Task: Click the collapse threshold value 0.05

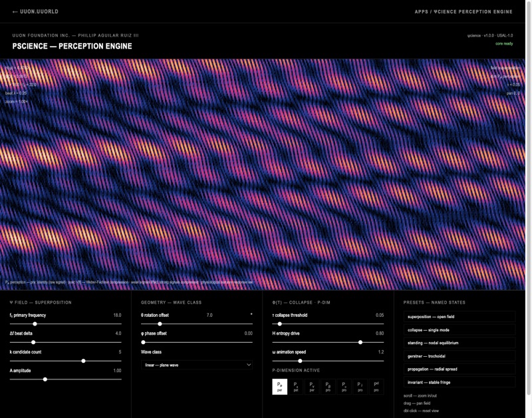Action: (380, 315)
